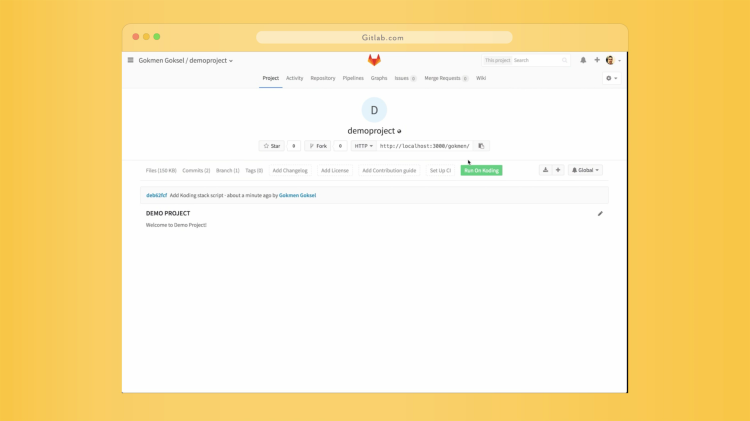Fork the demoproject
Viewport: 750px width, 421px height.
coord(318,146)
